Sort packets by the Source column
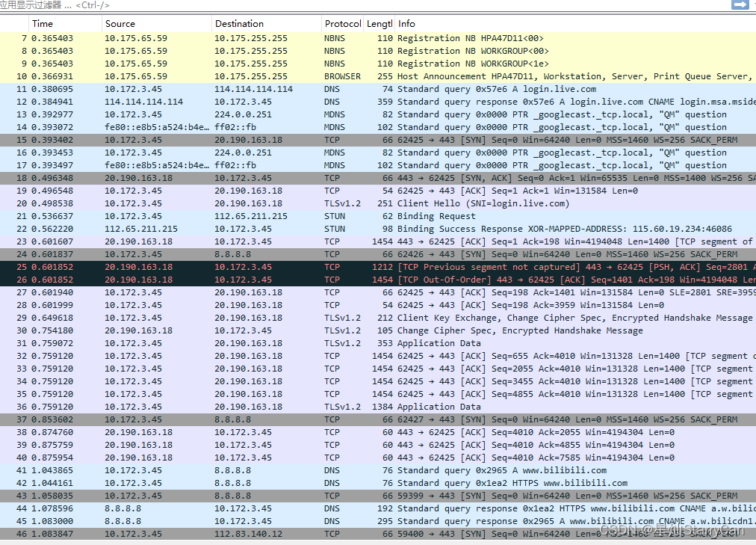Image resolution: width=756 pixels, height=545 pixels. [120, 23]
